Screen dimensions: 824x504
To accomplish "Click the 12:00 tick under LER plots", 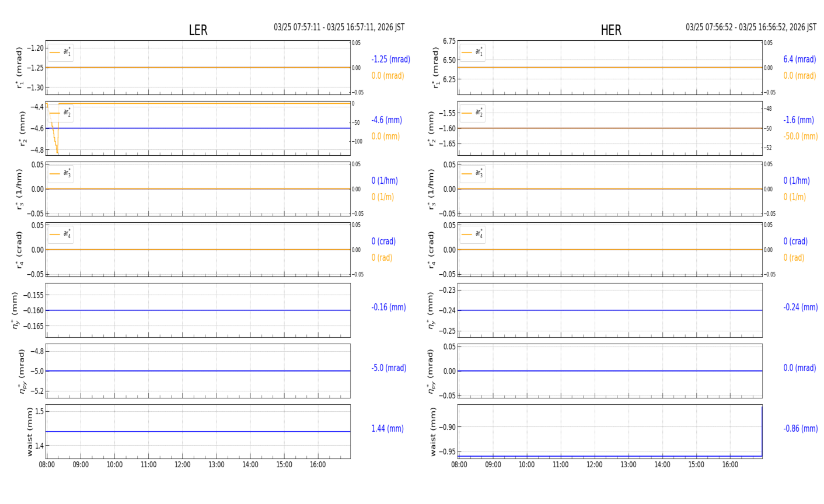I will (183, 465).
